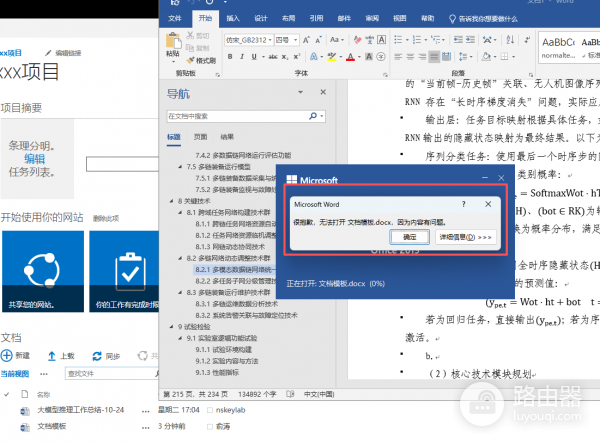Click the align right icon
Viewport: 600px width, 444px height.
click(422, 57)
